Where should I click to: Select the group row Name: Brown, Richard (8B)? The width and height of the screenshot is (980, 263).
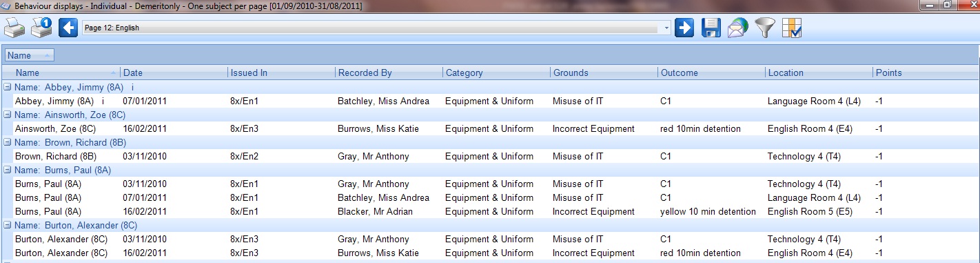[x=490, y=143]
